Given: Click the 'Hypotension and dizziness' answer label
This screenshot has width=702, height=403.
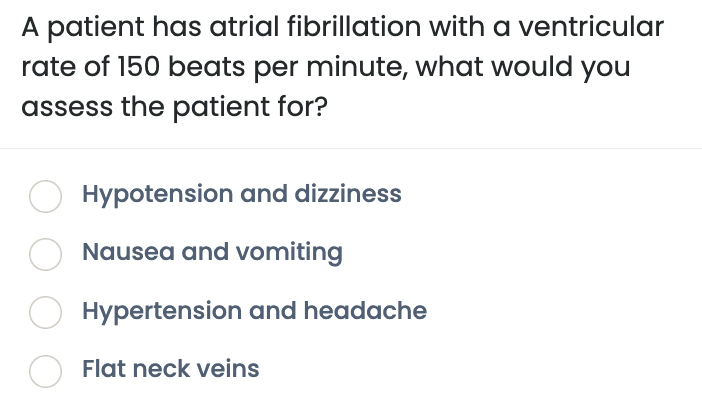Looking at the screenshot, I should click(242, 195).
